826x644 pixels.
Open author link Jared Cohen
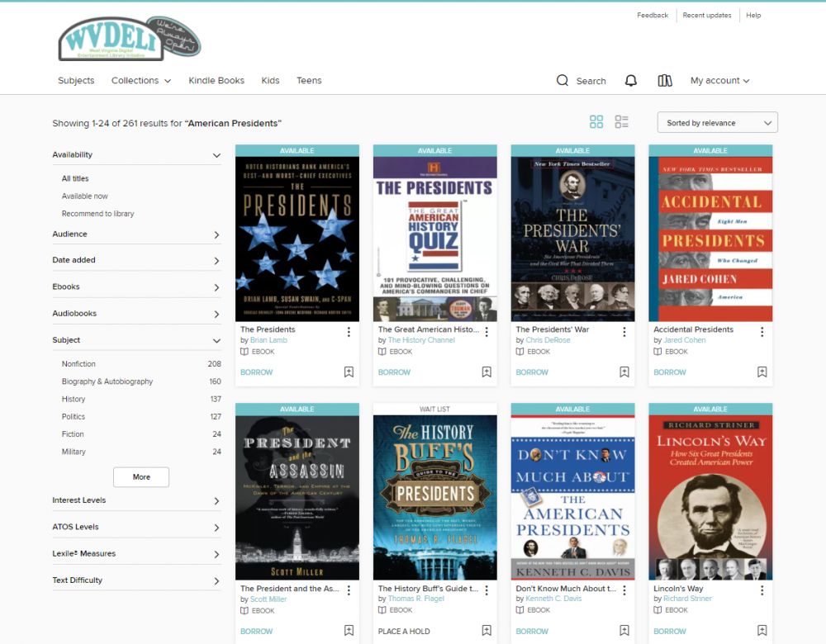pyautogui.click(x=684, y=340)
